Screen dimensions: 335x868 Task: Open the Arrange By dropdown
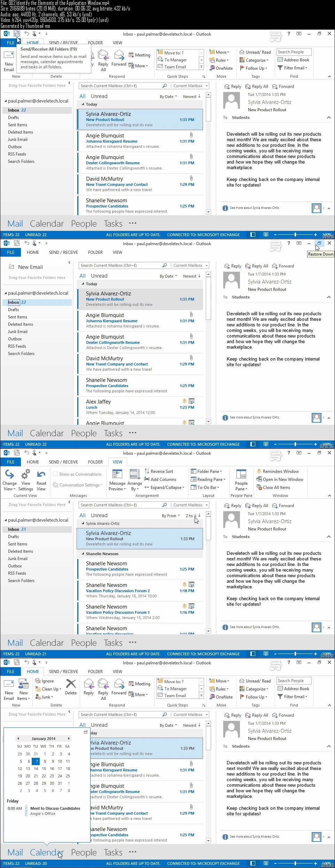[134, 480]
